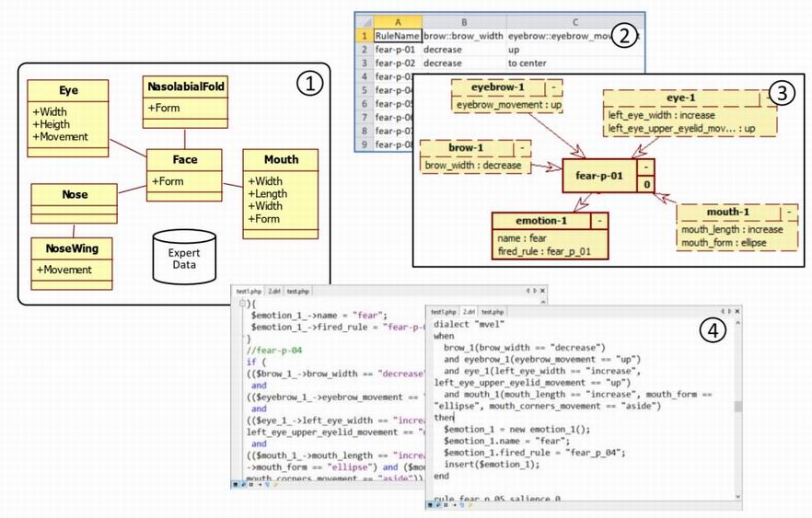Screen dimensions: 812x518
Task: Select the fear-p-01 rule node
Action: [599, 176]
